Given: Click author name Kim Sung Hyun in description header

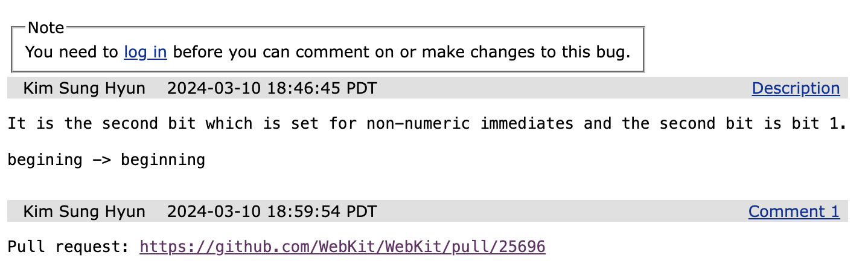Looking at the screenshot, I should coord(85,88).
